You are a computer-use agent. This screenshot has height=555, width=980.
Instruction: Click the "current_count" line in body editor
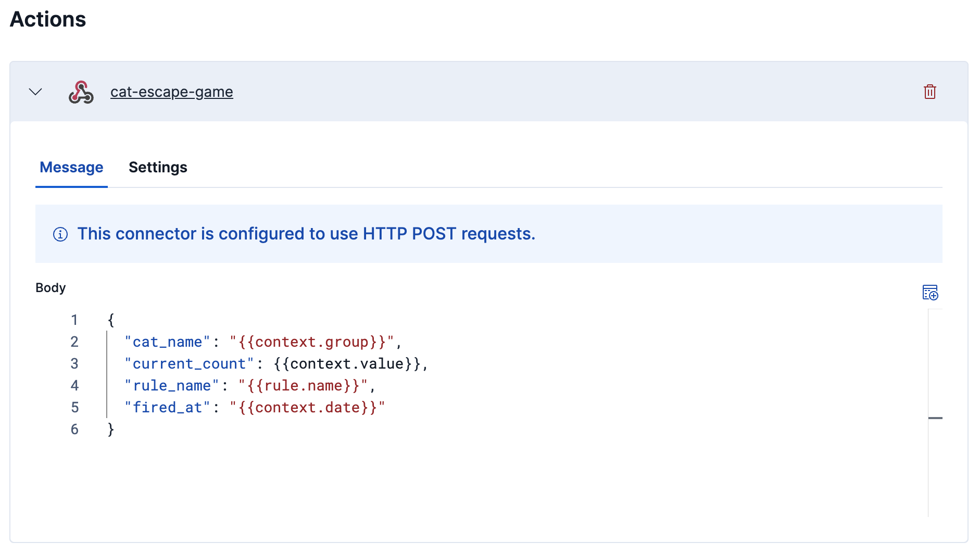tap(276, 363)
